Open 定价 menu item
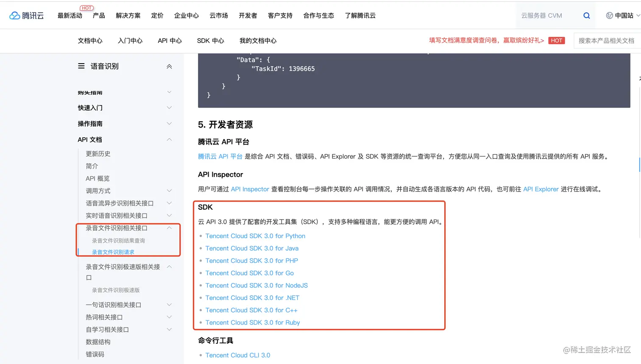Viewport: 641px width, 364px height. tap(157, 16)
